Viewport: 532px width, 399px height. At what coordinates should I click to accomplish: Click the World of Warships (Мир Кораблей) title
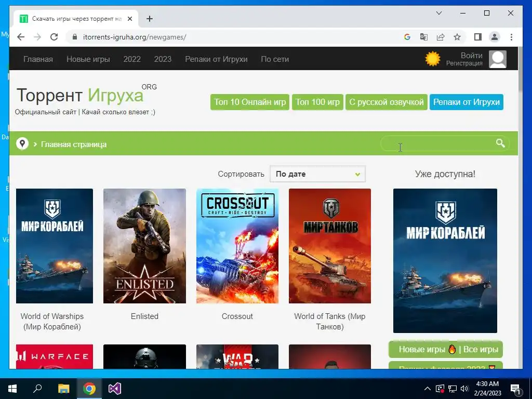tap(52, 321)
